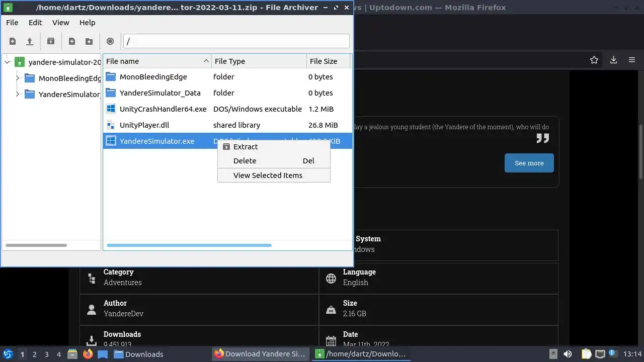Image resolution: width=644 pixels, height=362 pixels.
Task: Click the YandereSimulator_Data folder icon in list
Action: pos(111,93)
